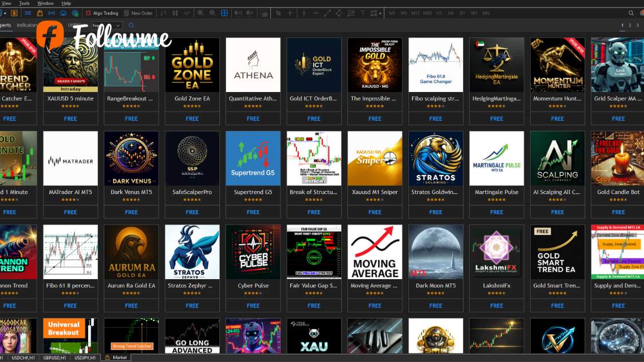Open the Stratos Goldwind product thumbnail
The height and width of the screenshot is (362, 644).
click(x=436, y=158)
